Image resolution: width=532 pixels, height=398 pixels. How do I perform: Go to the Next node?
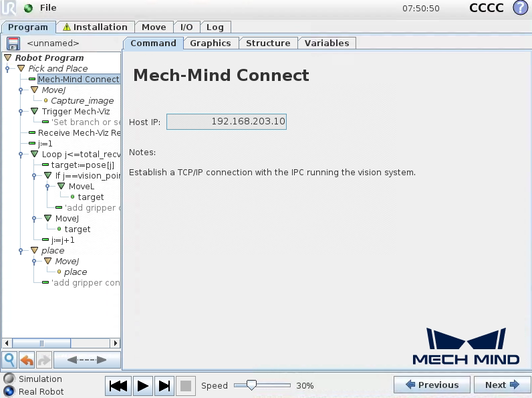(x=502, y=385)
